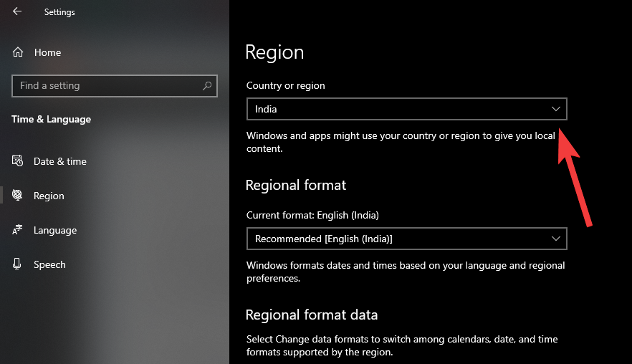Image resolution: width=632 pixels, height=364 pixels.
Task: Focus the Find a setting search field
Action: point(107,86)
